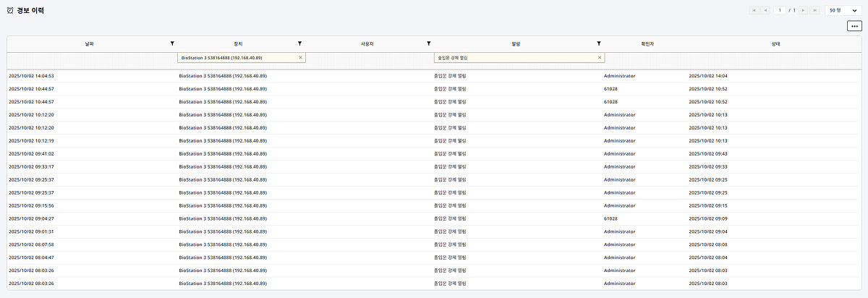
Task: Go to the next page
Action: (804, 10)
